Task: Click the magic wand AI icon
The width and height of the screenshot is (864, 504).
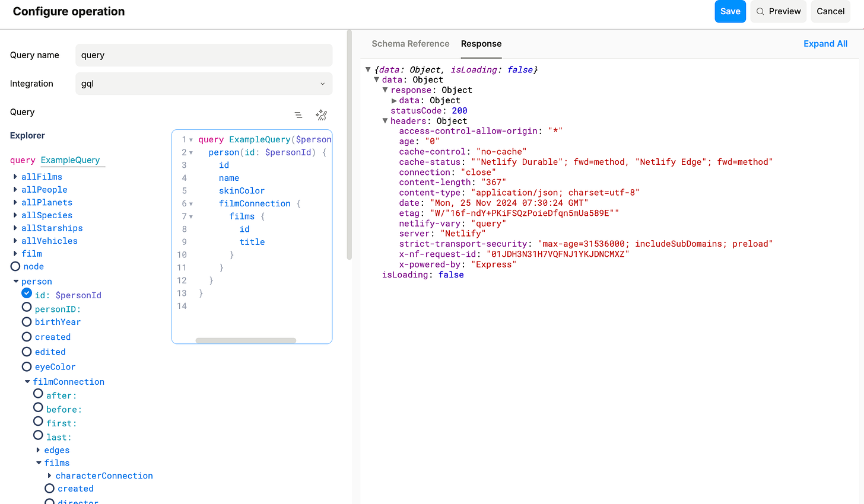Action: pyautogui.click(x=322, y=114)
